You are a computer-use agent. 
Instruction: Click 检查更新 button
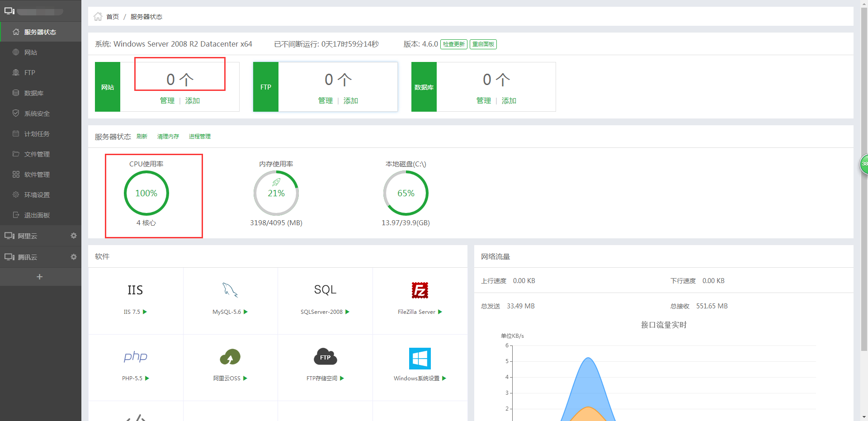[x=453, y=44]
